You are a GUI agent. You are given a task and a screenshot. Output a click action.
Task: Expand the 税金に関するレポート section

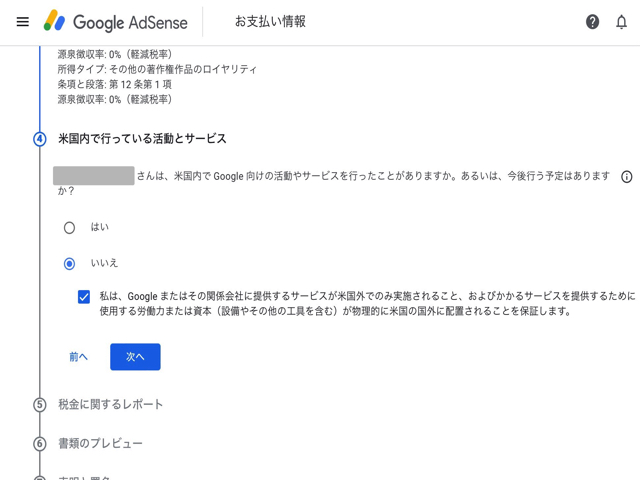click(110, 405)
